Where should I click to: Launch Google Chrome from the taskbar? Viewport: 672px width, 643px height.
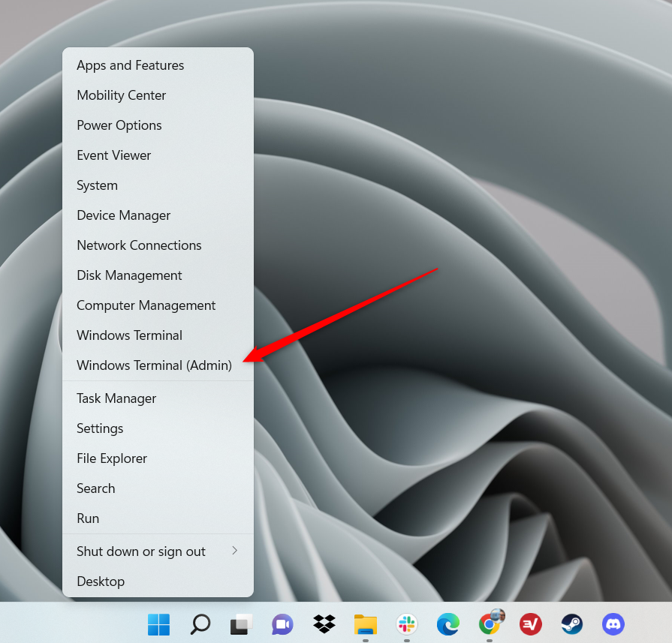(490, 623)
